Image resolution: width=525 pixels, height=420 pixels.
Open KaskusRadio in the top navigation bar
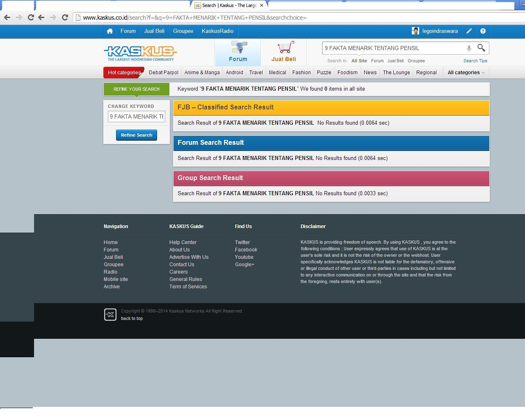[217, 31]
